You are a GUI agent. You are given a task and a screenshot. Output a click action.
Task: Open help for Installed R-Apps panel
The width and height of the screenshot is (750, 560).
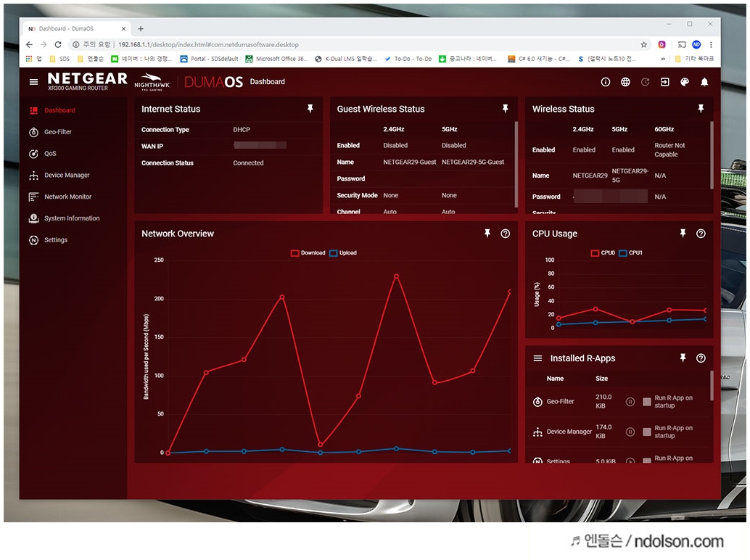(701, 358)
